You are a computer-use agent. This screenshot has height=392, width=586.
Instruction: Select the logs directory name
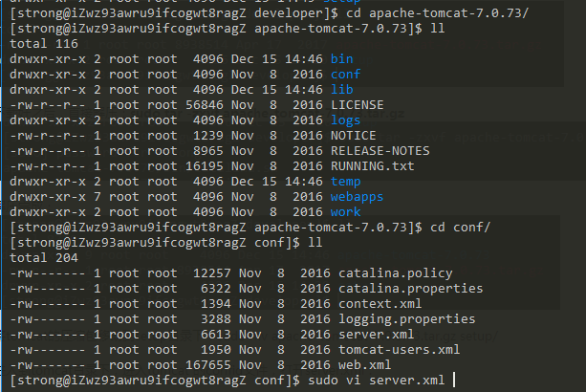point(346,120)
